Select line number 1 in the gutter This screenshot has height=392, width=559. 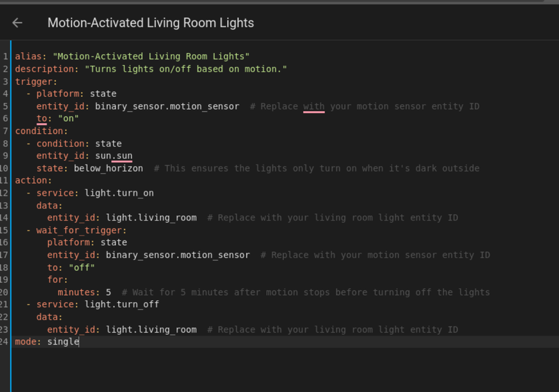pos(5,56)
